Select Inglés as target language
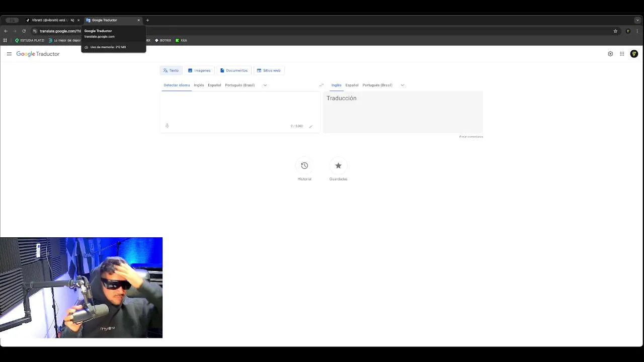This screenshot has width=644, height=362. [336, 85]
